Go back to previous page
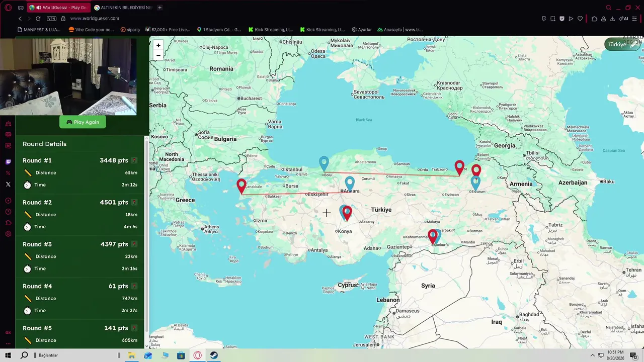Screen dimensions: 644x362 [20, 19]
